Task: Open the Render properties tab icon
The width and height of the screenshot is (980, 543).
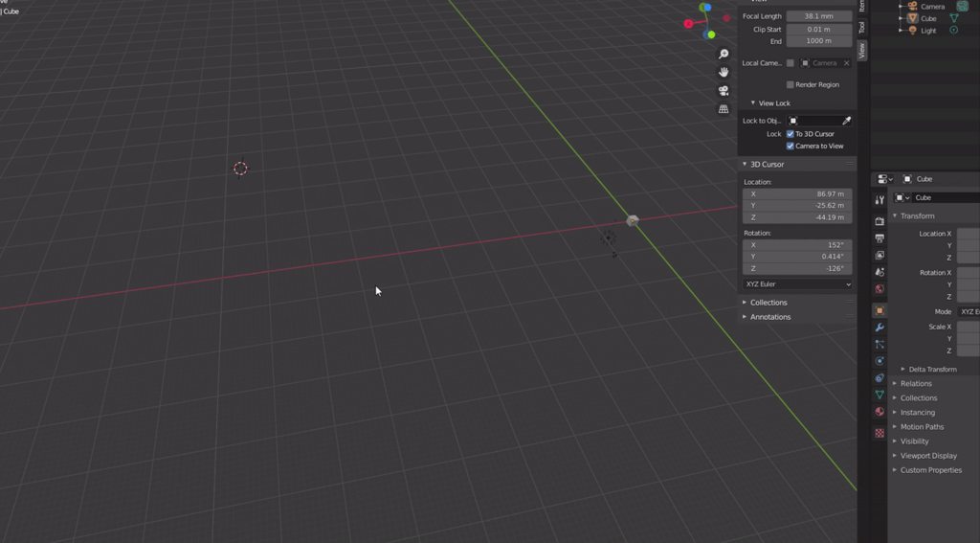Action: (x=880, y=221)
